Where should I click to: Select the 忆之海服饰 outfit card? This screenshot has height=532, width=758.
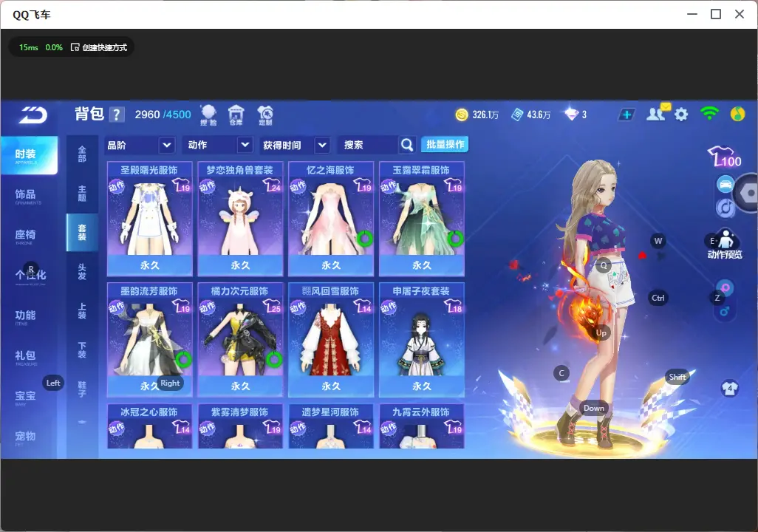331,219
